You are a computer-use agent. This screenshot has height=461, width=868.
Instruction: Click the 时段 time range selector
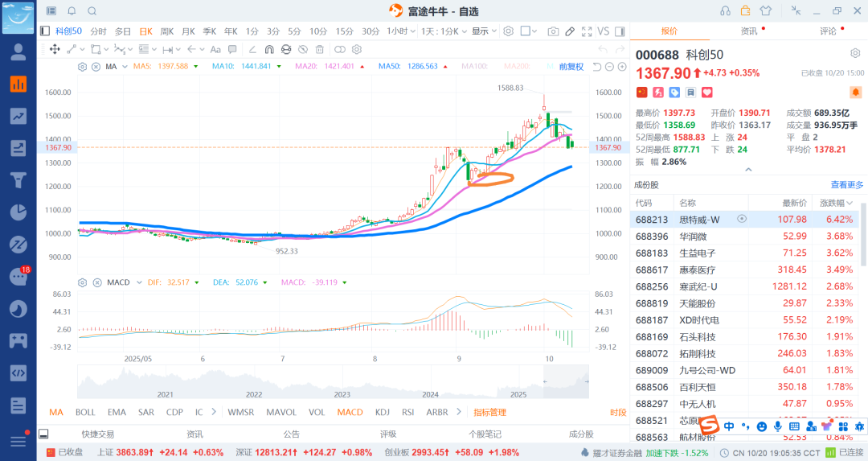pyautogui.click(x=618, y=412)
